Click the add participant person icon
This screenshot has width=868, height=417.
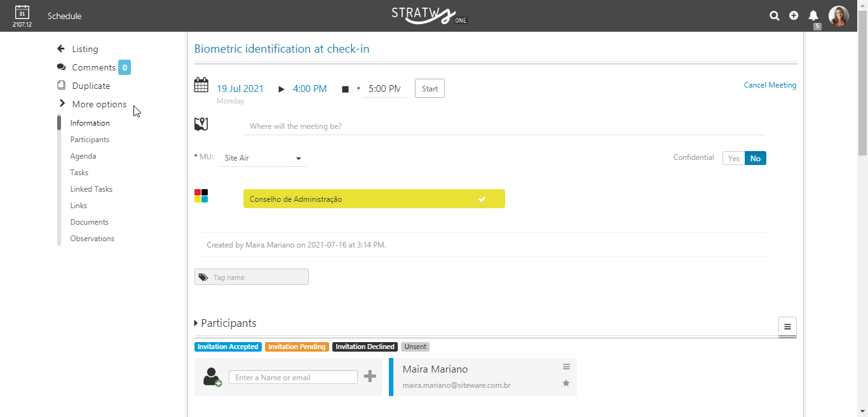(x=212, y=377)
